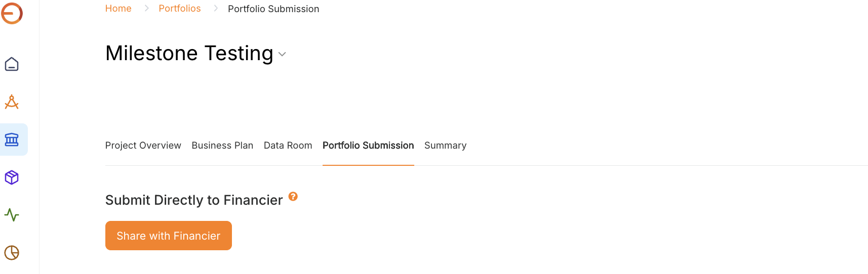Select the Portfolio Submission tab
868x274 pixels.
368,146
